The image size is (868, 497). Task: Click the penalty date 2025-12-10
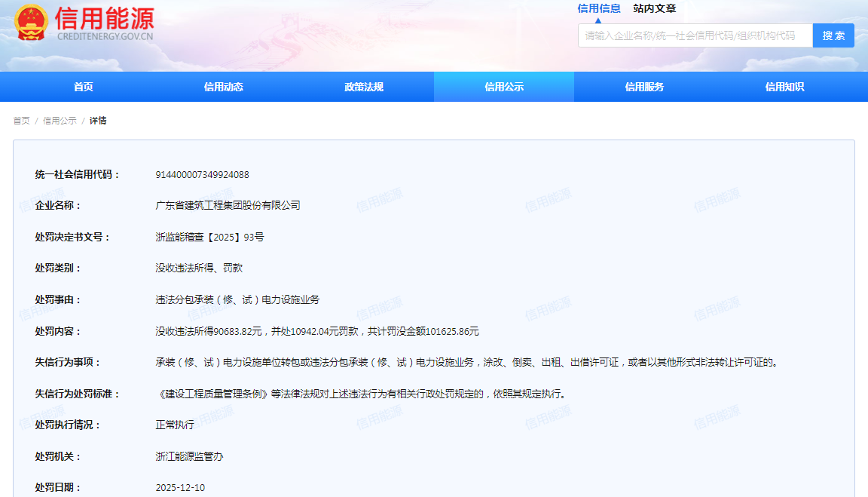click(180, 488)
